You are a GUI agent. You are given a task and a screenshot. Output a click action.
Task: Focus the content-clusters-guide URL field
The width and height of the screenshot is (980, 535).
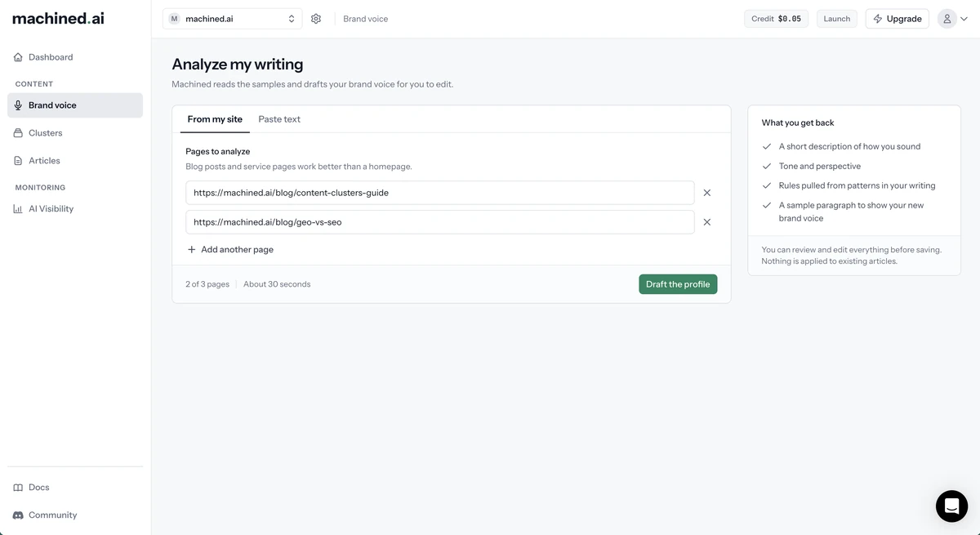pos(440,193)
